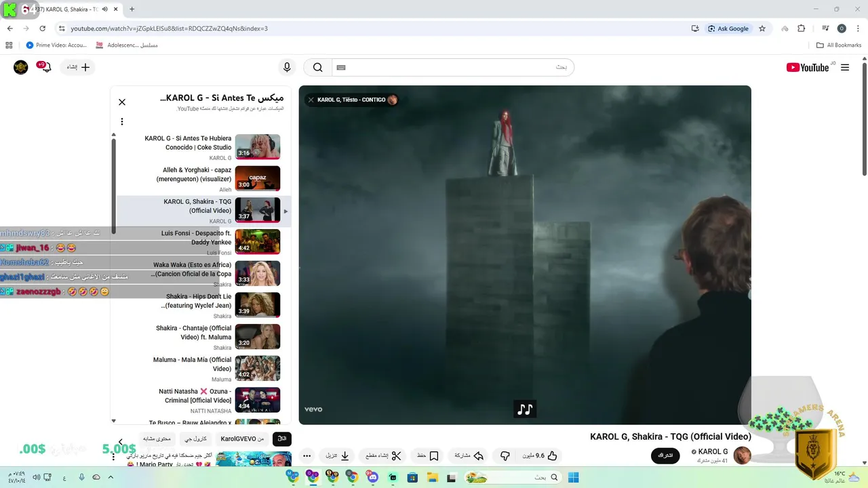Download the video with the arrow button
Screen dimensions: 868x488
[337, 456]
